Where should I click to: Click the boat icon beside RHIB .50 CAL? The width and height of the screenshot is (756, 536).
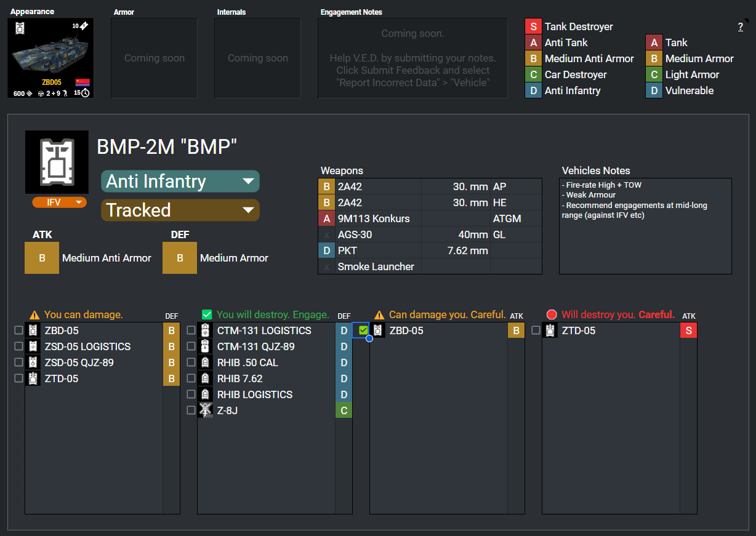[206, 362]
